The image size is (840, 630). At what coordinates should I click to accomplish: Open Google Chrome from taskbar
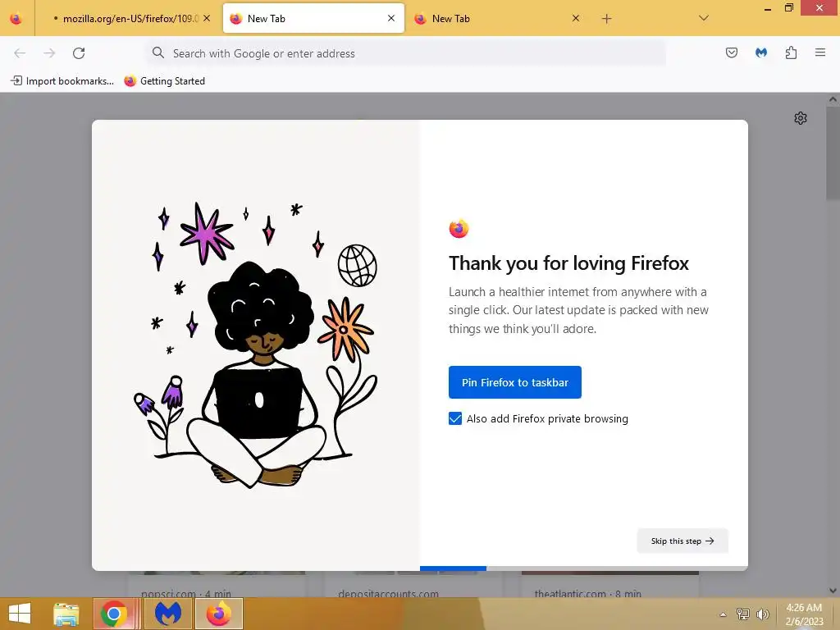click(113, 614)
